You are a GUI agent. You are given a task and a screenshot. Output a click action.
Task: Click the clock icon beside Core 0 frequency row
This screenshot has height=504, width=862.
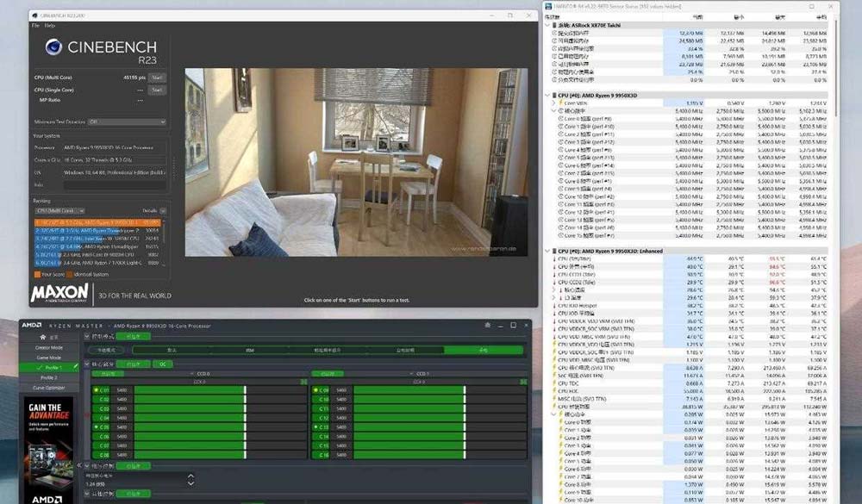[561, 118]
